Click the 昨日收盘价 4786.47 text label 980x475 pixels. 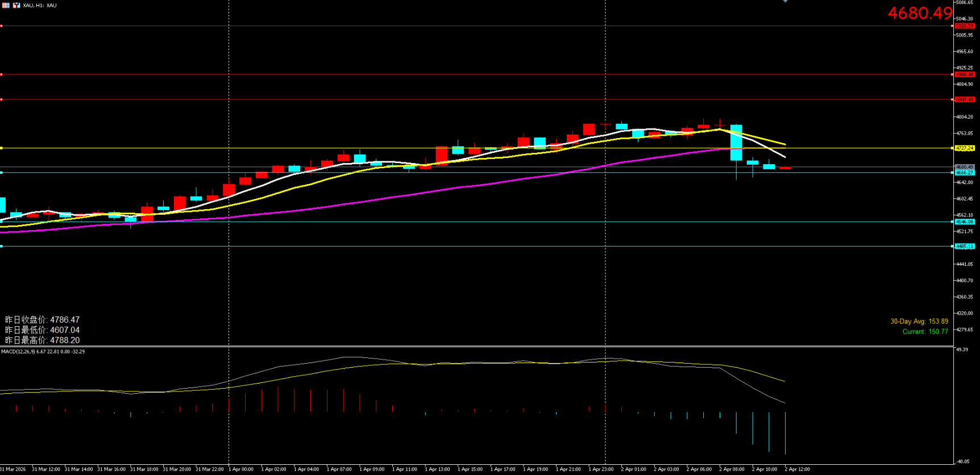tap(42, 320)
